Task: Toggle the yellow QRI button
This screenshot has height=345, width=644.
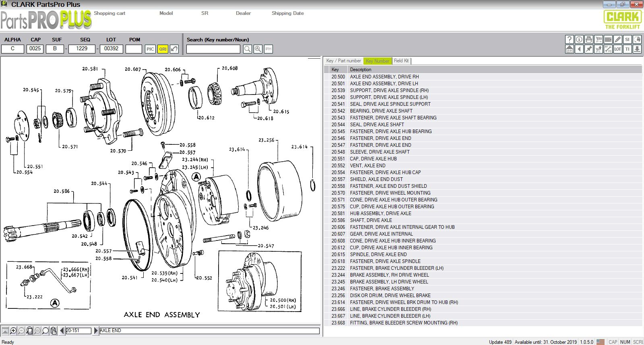Action: (163, 49)
